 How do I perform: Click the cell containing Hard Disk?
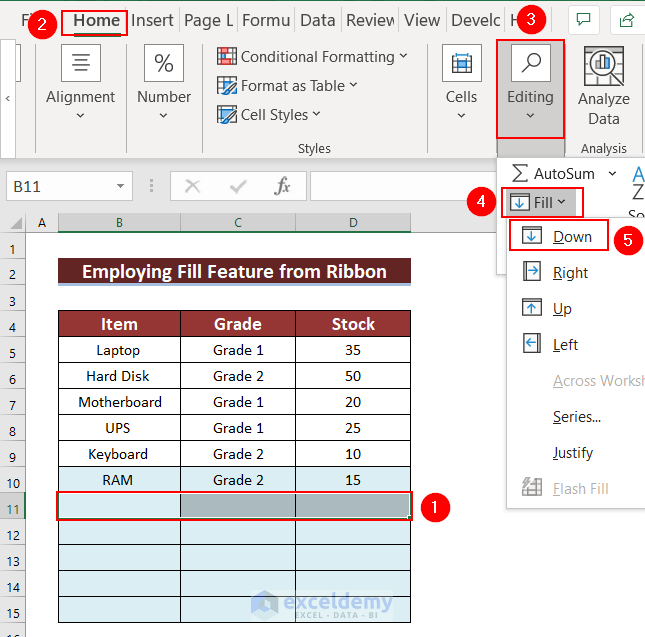point(119,376)
